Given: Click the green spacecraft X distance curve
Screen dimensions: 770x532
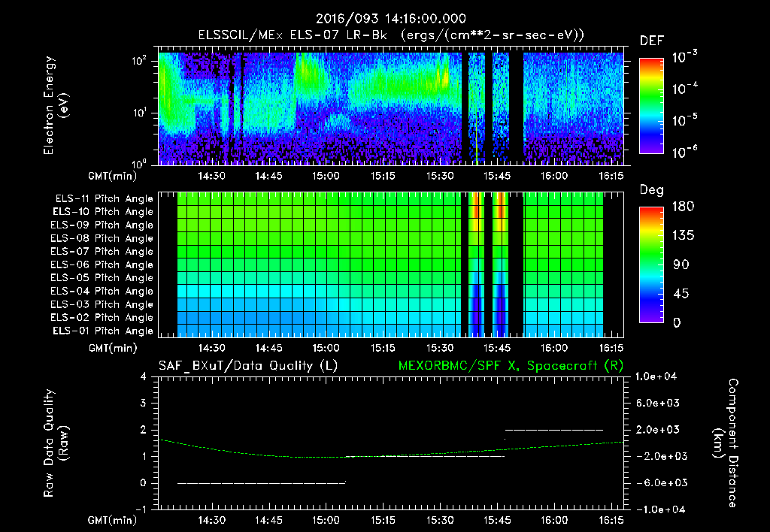Looking at the screenshot, I should pos(390,456).
